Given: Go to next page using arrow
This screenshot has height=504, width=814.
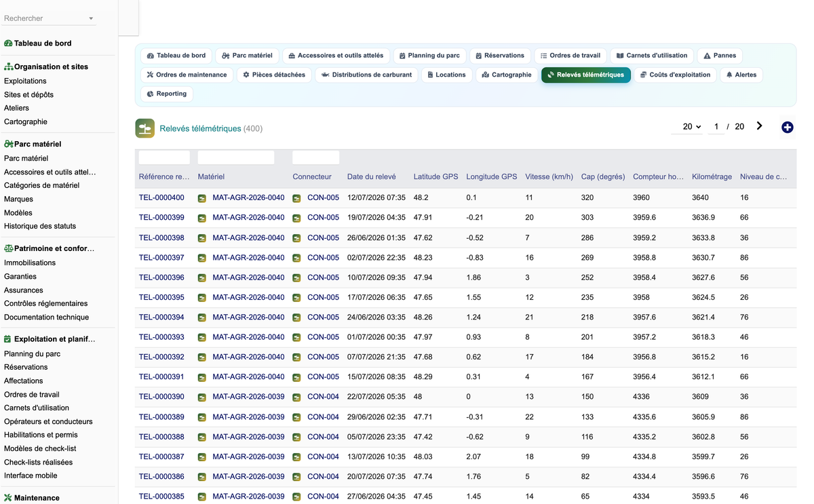Looking at the screenshot, I should coord(759,126).
